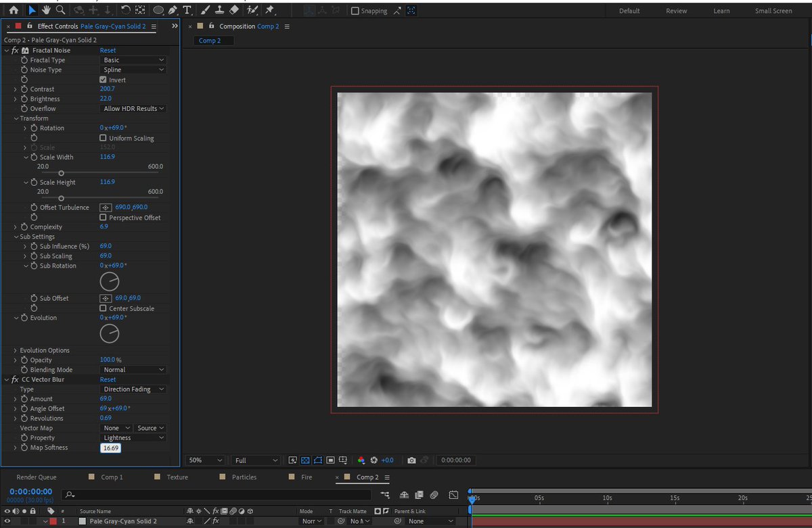Open the Blending Mode Normal dropdown
Image resolution: width=812 pixels, height=528 pixels.
(133, 370)
